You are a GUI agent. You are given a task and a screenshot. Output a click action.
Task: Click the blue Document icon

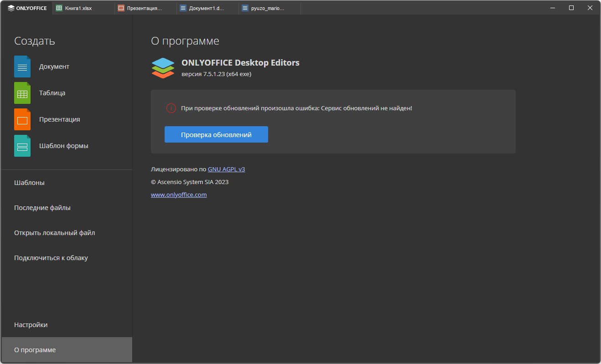click(x=22, y=67)
